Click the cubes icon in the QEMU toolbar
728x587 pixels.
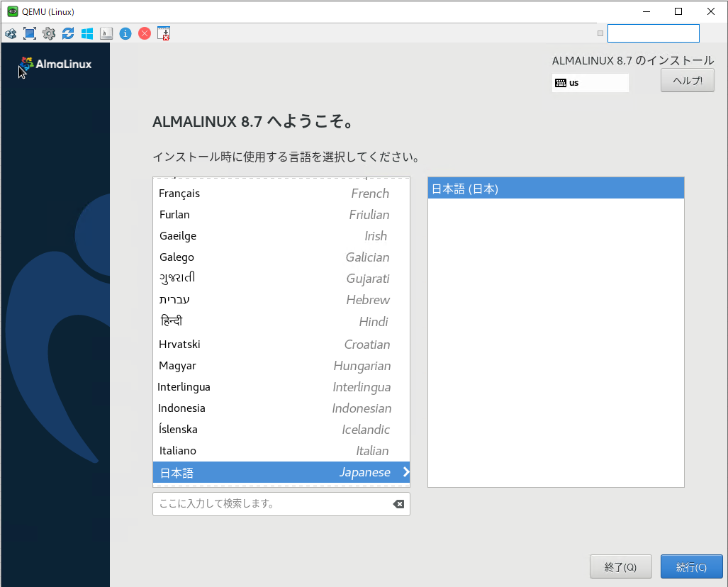pos(11,33)
